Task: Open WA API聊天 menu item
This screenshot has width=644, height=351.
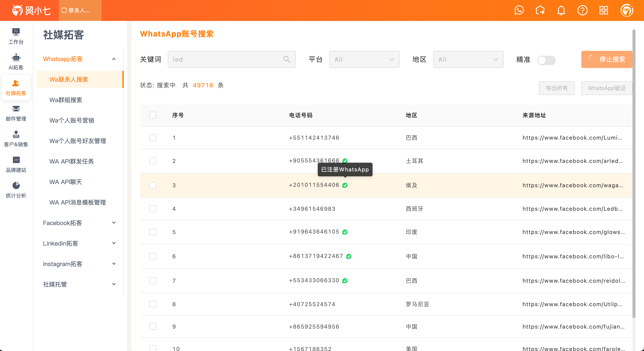Action: point(80,182)
